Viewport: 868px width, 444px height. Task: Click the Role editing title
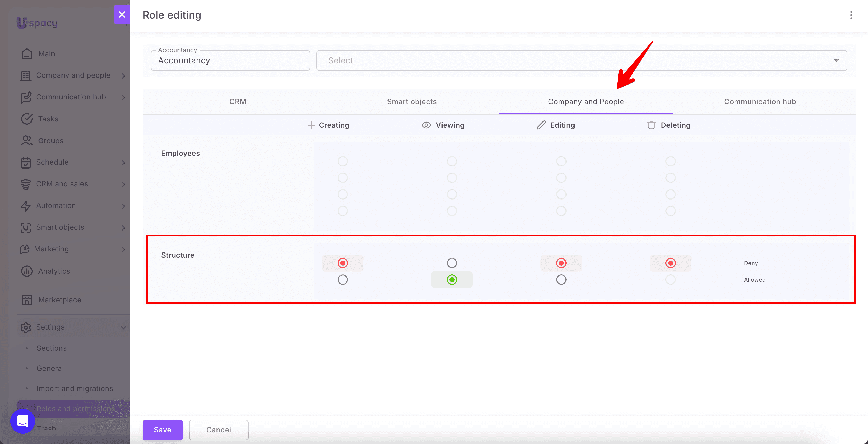tap(172, 15)
